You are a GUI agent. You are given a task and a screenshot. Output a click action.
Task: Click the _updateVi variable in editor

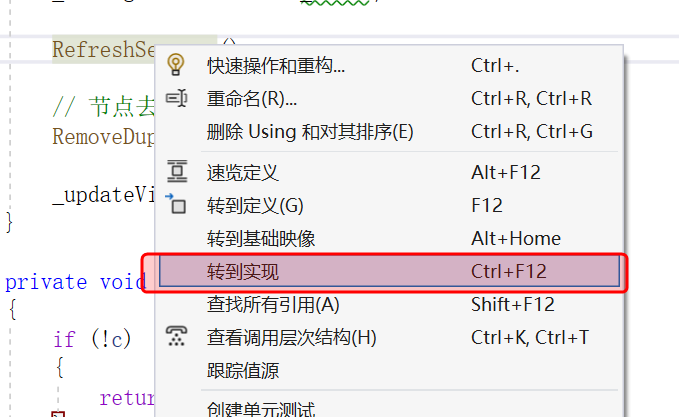(103, 195)
